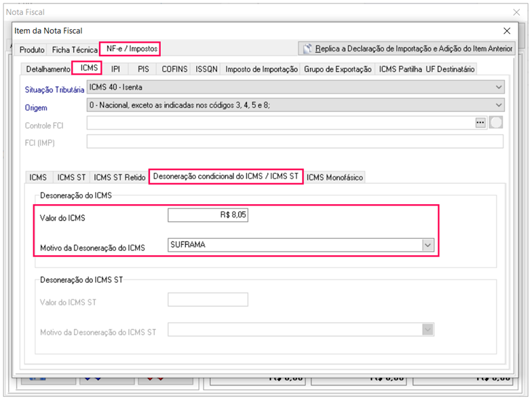
Task: Click the FCI (IMP) text field
Action: coord(294,141)
